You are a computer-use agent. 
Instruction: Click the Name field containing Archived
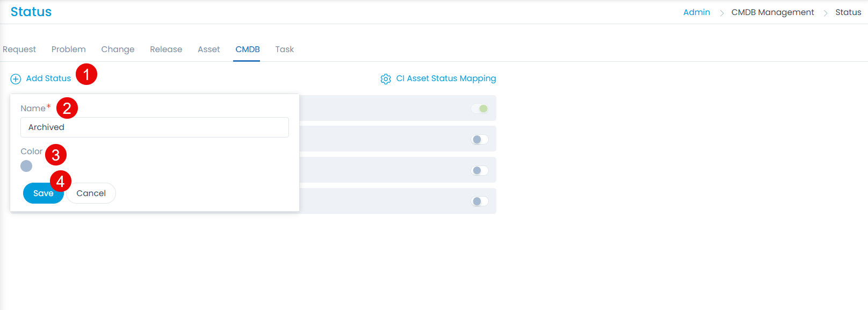pos(154,127)
